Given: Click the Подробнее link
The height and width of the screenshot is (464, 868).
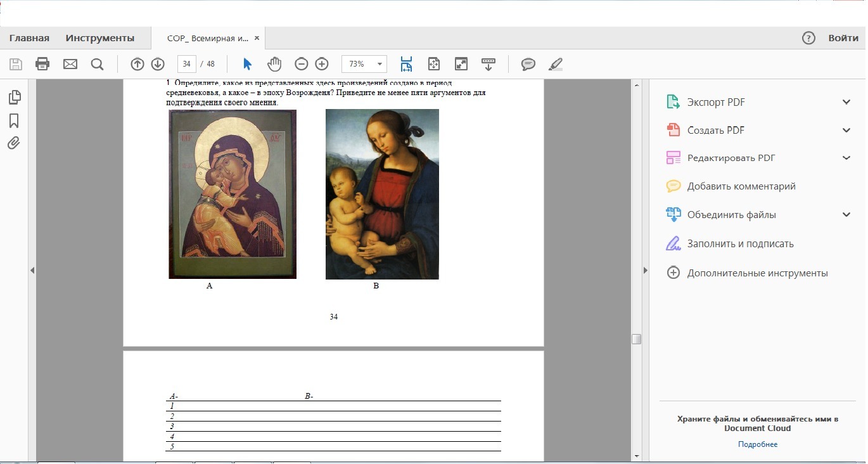Looking at the screenshot, I should [757, 444].
